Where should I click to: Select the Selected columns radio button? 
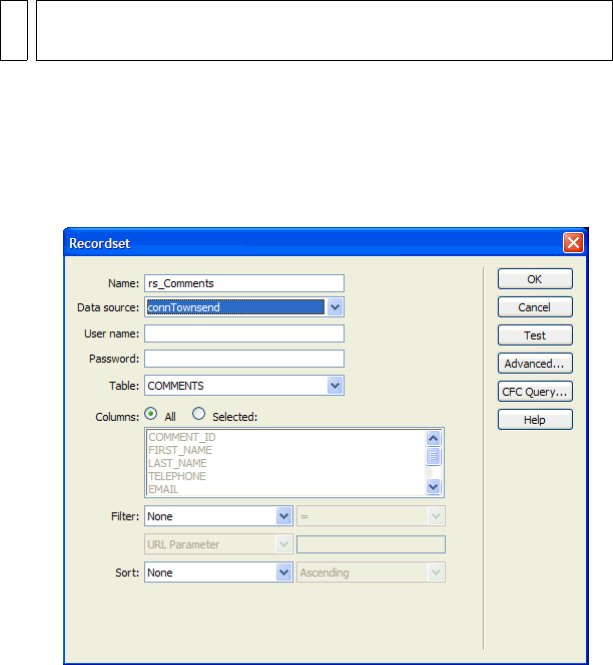point(199,414)
